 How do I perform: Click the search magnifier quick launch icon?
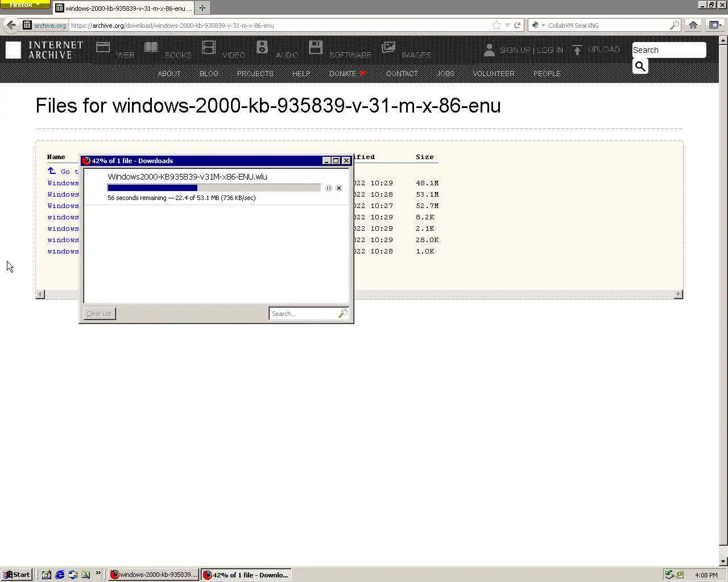85,575
